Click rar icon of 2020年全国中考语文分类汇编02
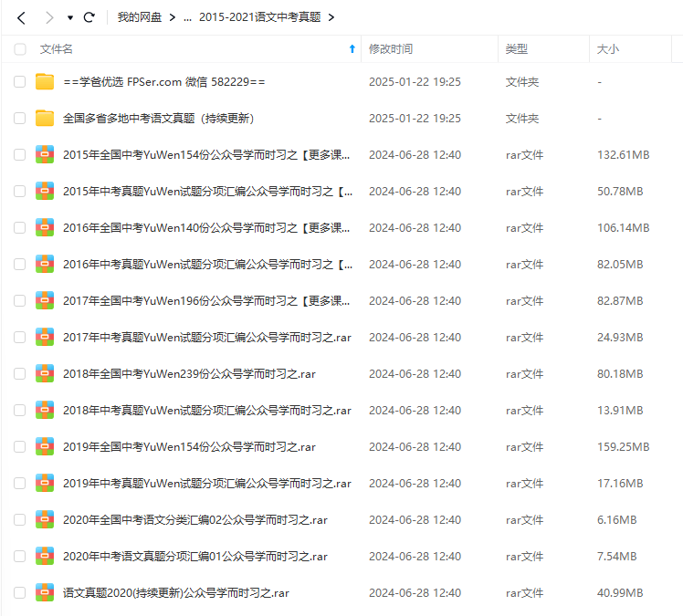683x616 pixels. 45,519
